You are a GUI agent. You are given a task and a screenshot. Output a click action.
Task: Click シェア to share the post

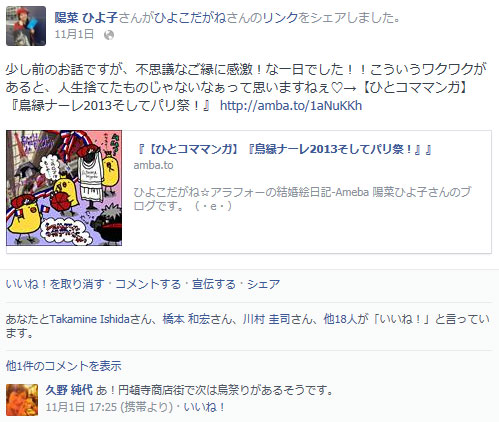264,284
